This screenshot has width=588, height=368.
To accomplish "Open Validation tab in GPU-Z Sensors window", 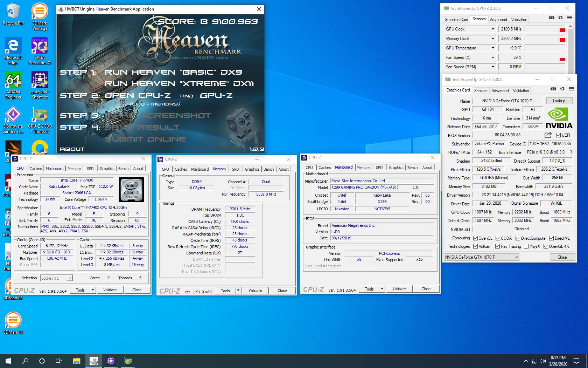I will [519, 20].
